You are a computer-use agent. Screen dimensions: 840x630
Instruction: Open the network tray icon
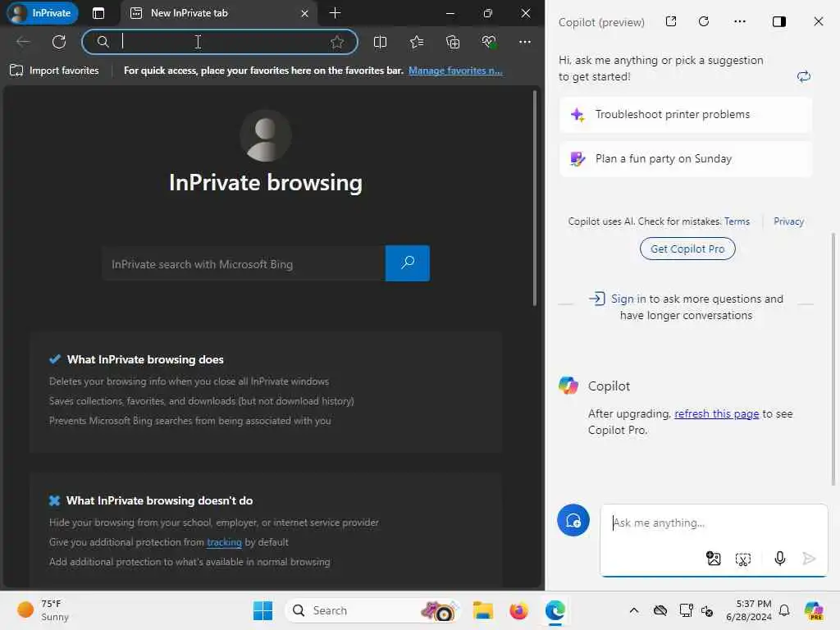(686, 610)
